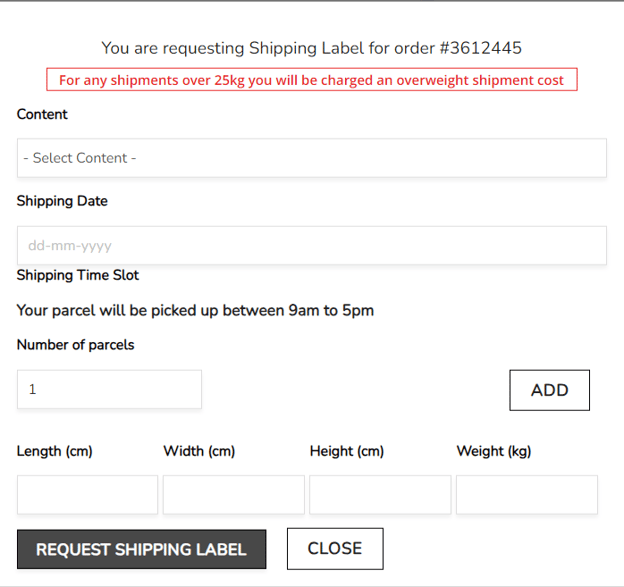Viewport: 624px width, 587px height.
Task: Click the Length (cm) label text
Action: (55, 451)
